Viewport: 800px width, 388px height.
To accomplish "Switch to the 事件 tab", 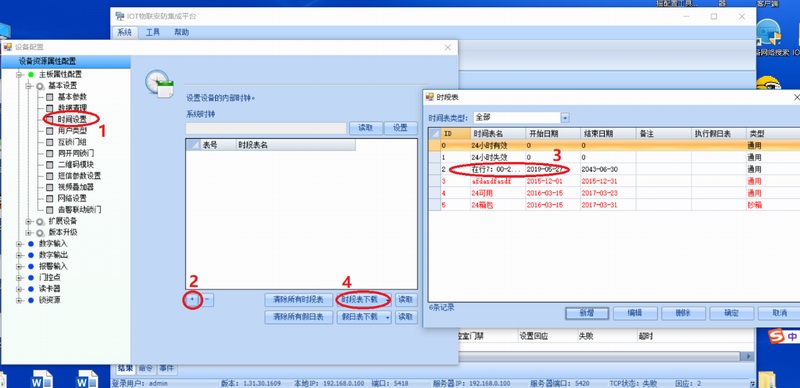I will click(x=166, y=368).
